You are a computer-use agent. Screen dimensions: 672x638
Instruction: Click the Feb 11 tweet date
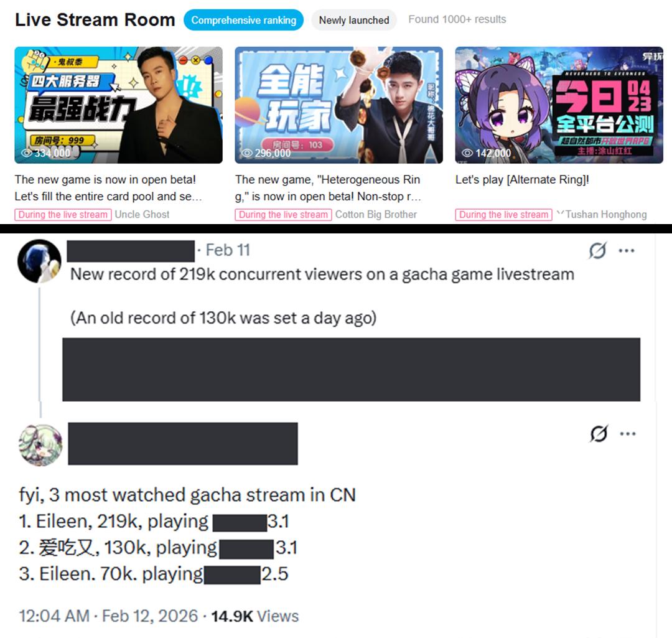pos(228,250)
